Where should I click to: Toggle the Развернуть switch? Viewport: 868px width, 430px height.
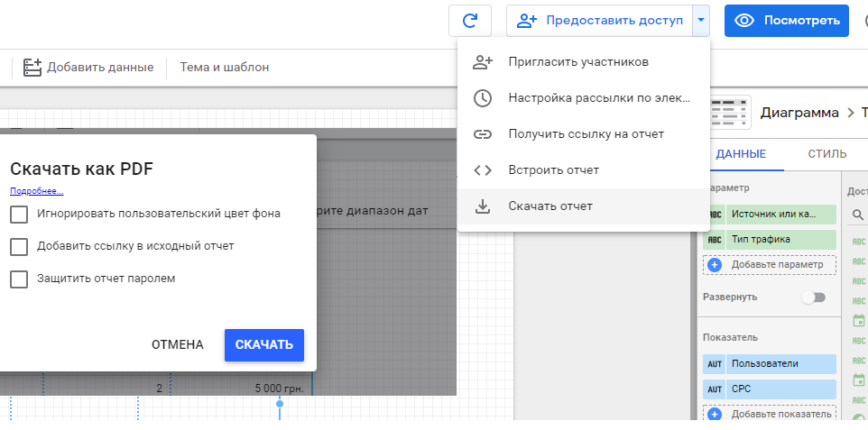813,297
